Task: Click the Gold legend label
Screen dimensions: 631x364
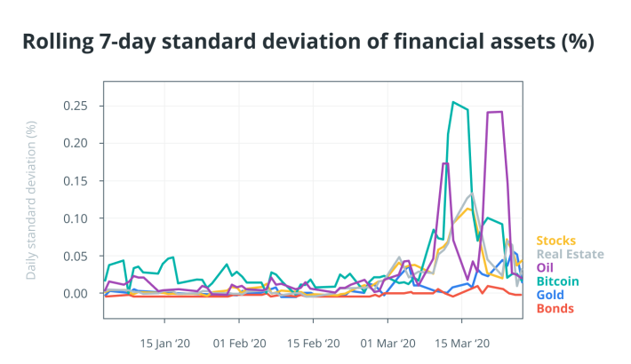Action: (x=550, y=296)
